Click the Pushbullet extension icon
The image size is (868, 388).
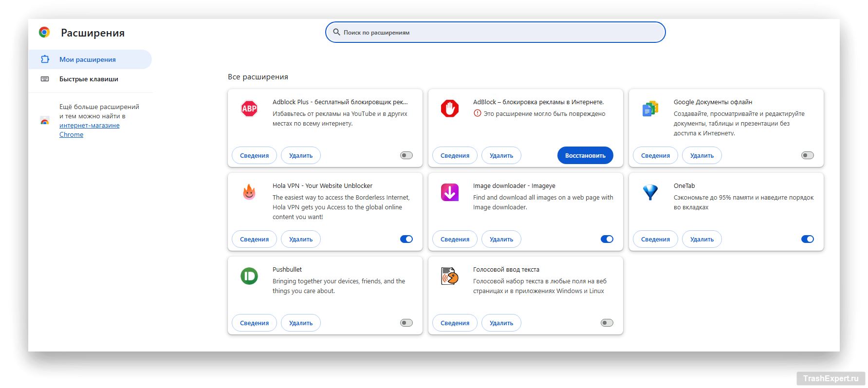(249, 276)
